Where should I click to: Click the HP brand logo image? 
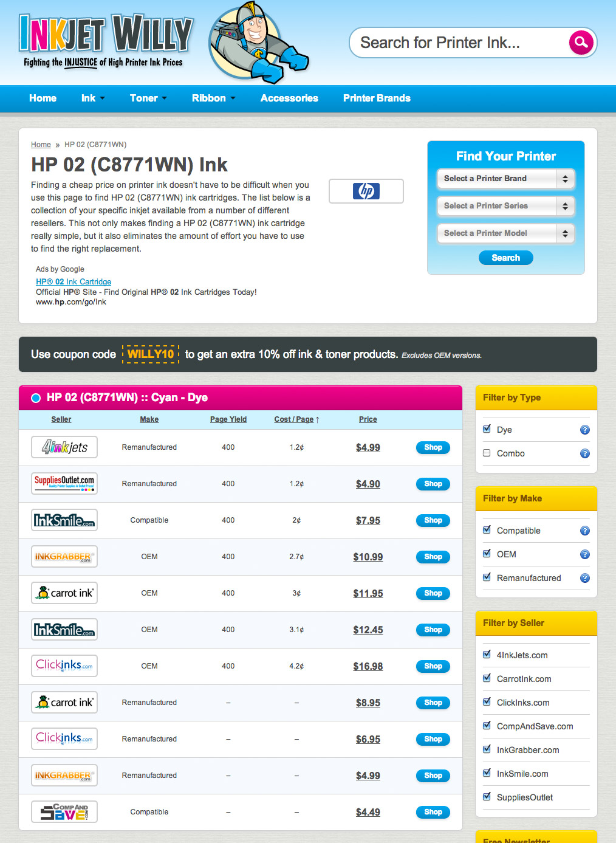tap(366, 191)
